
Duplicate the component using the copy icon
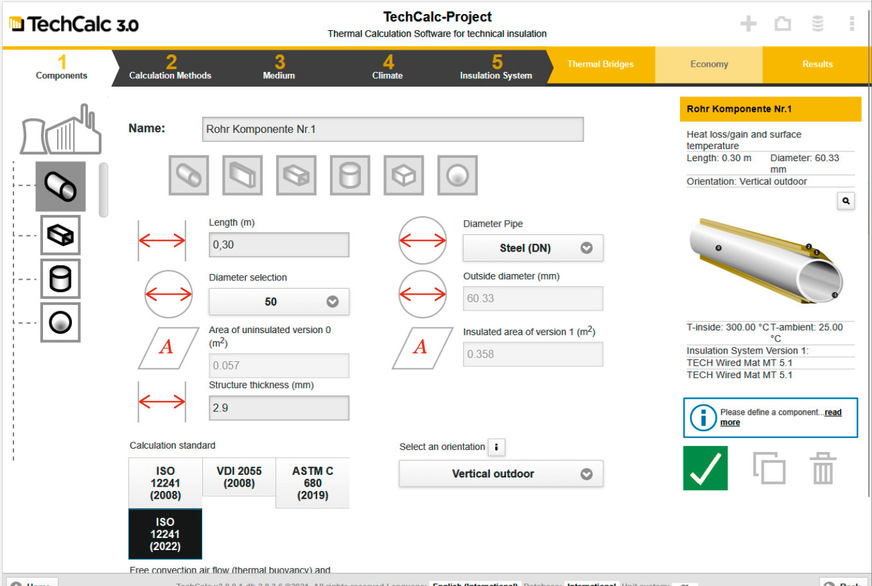(x=769, y=468)
